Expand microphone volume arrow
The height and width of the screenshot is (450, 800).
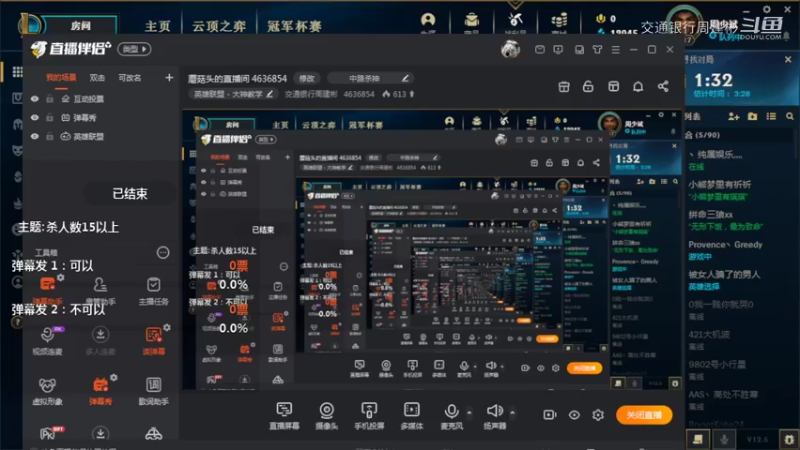click(469, 412)
